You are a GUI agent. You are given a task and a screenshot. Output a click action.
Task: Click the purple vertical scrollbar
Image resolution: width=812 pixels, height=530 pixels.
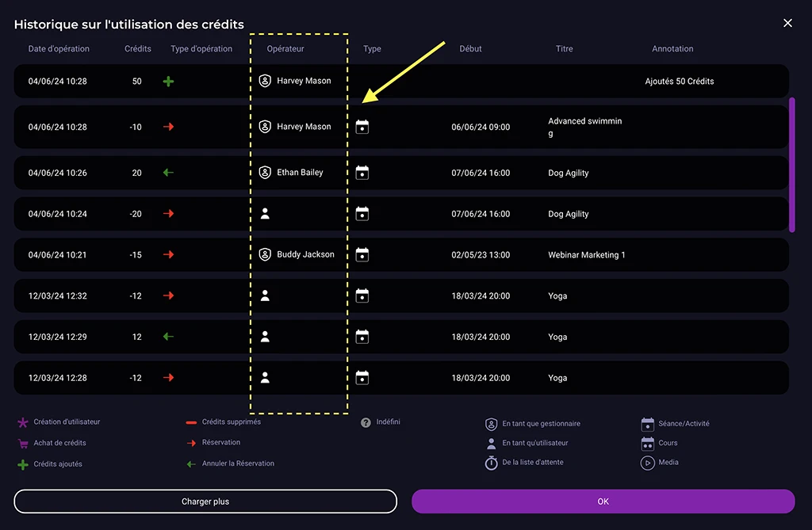pos(791,165)
